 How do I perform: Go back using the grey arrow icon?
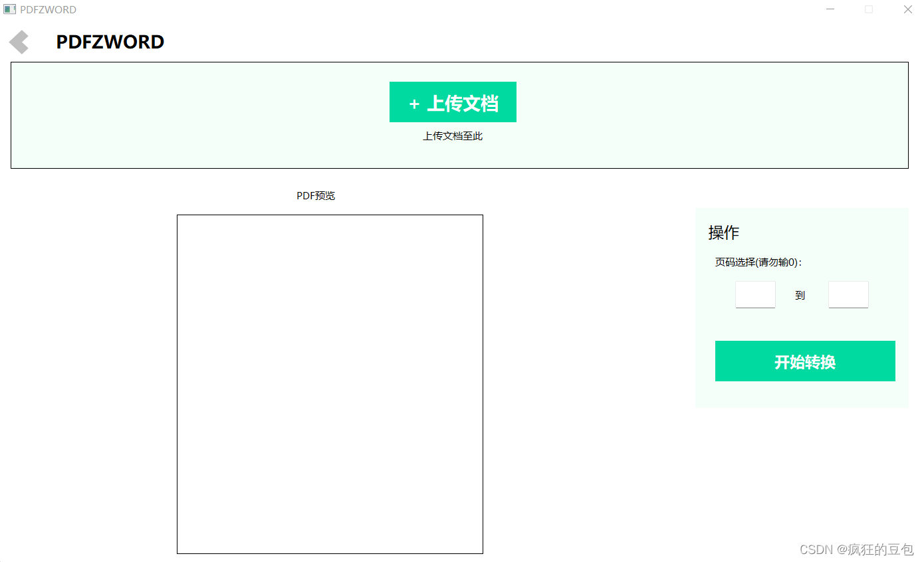click(x=19, y=43)
